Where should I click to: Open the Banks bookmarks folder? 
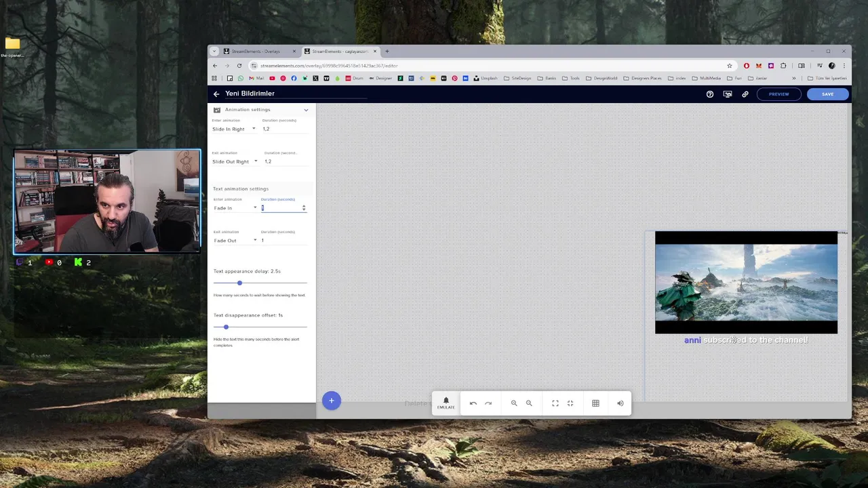coord(547,79)
